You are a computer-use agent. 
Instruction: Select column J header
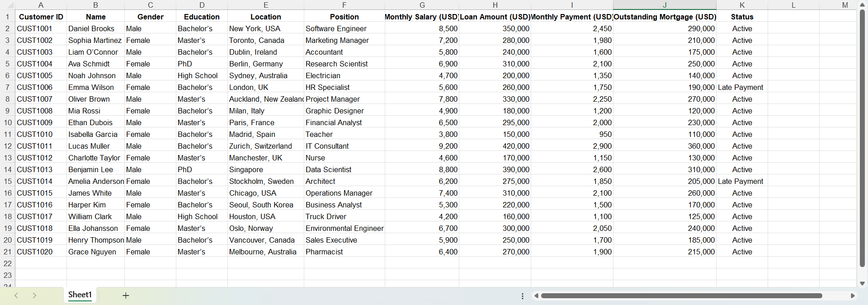[665, 5]
